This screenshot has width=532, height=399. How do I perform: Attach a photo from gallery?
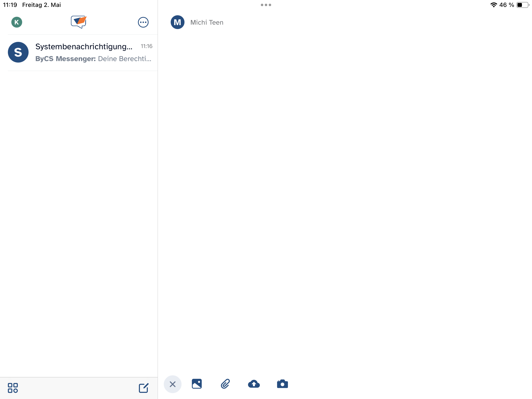197,384
